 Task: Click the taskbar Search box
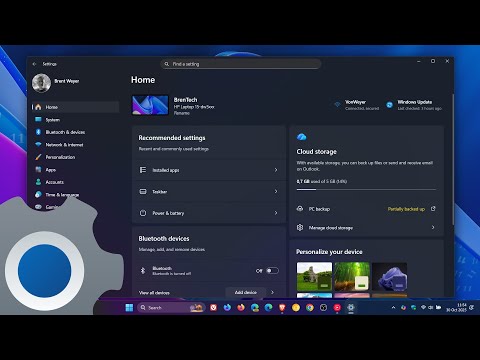(171, 307)
